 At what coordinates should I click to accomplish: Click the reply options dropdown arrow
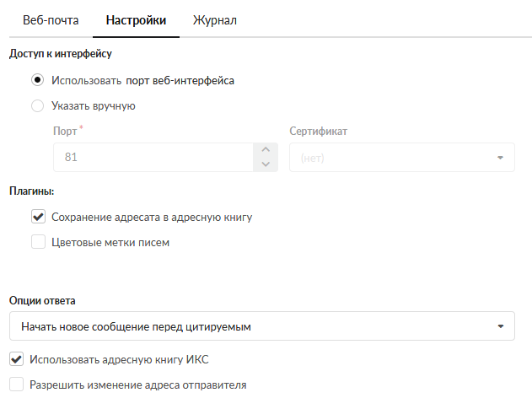click(x=500, y=325)
